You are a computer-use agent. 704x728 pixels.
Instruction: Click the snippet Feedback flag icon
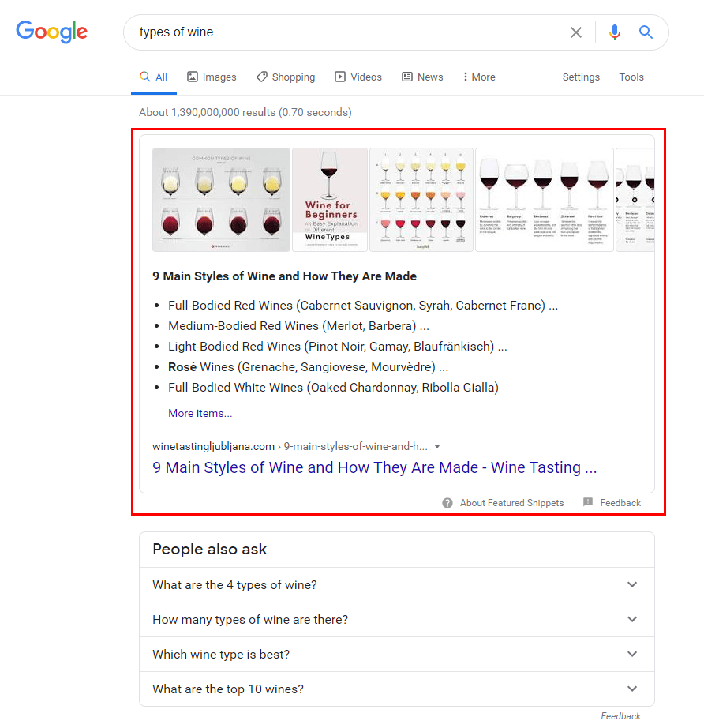tap(588, 503)
